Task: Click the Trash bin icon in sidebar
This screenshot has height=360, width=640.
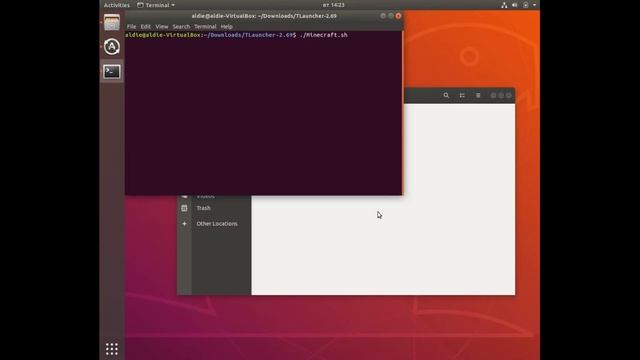Action: point(184,208)
